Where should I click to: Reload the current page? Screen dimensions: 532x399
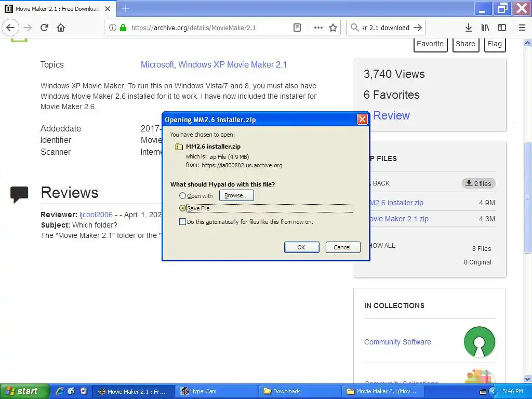pyautogui.click(x=45, y=28)
